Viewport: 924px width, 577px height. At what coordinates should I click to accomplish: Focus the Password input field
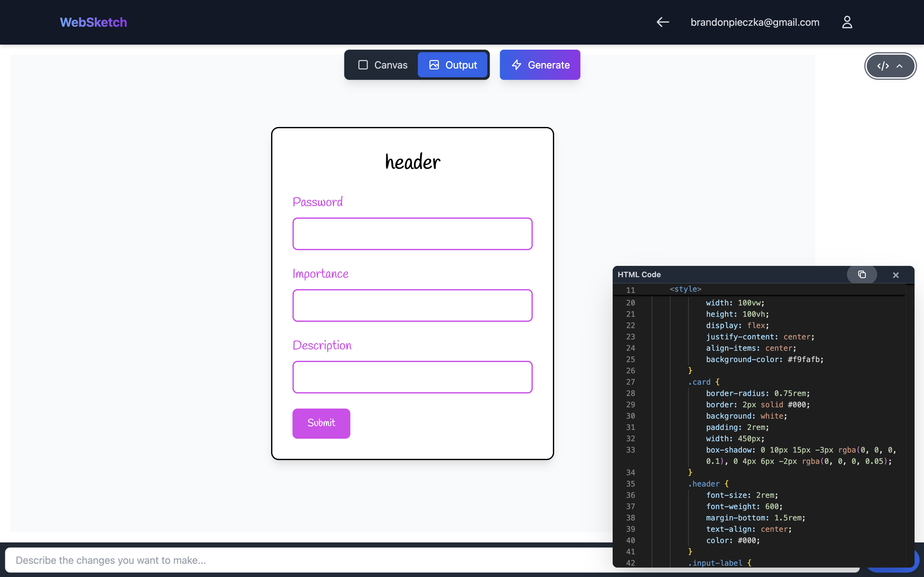[x=412, y=234]
